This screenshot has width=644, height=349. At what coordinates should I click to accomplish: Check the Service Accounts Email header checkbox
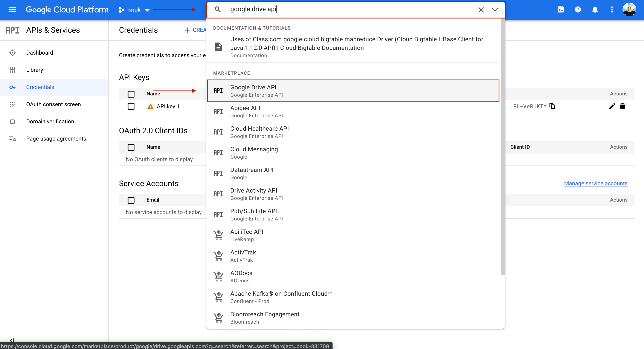click(131, 200)
